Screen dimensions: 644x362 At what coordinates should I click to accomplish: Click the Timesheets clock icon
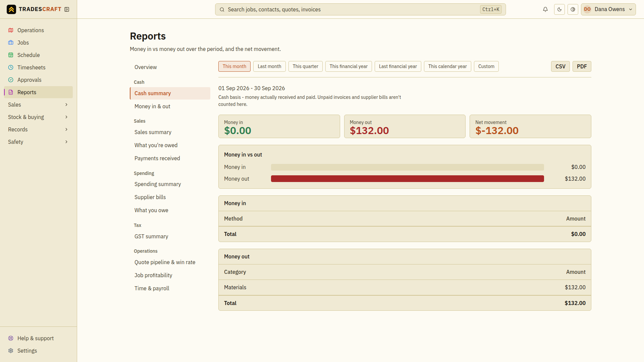(11, 67)
